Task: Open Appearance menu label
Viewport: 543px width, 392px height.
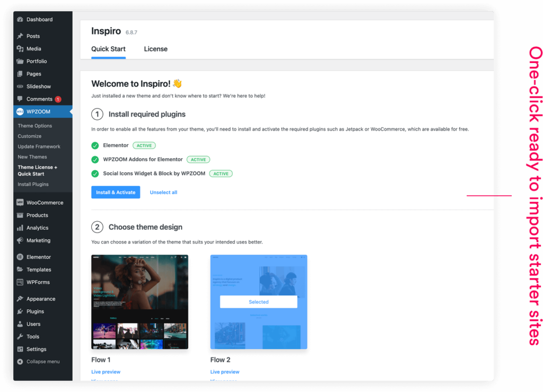Action: [x=41, y=299]
